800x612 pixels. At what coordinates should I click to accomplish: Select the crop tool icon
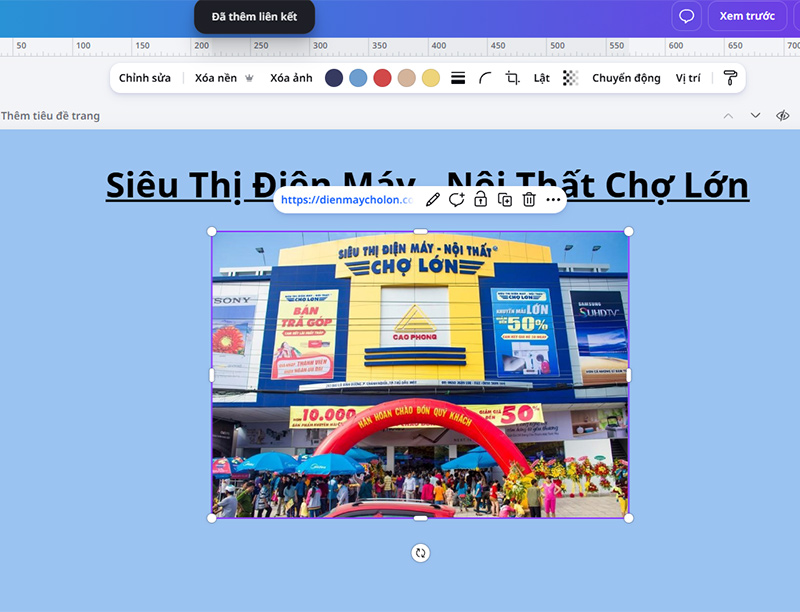tap(512, 78)
